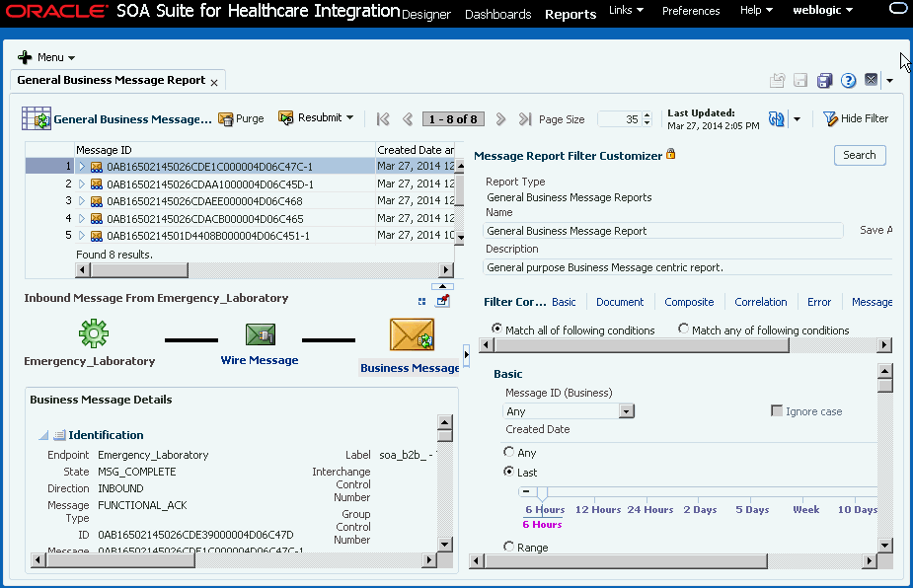Image resolution: width=913 pixels, height=588 pixels.
Task: Click the Business Message envelope icon
Action: 413,334
